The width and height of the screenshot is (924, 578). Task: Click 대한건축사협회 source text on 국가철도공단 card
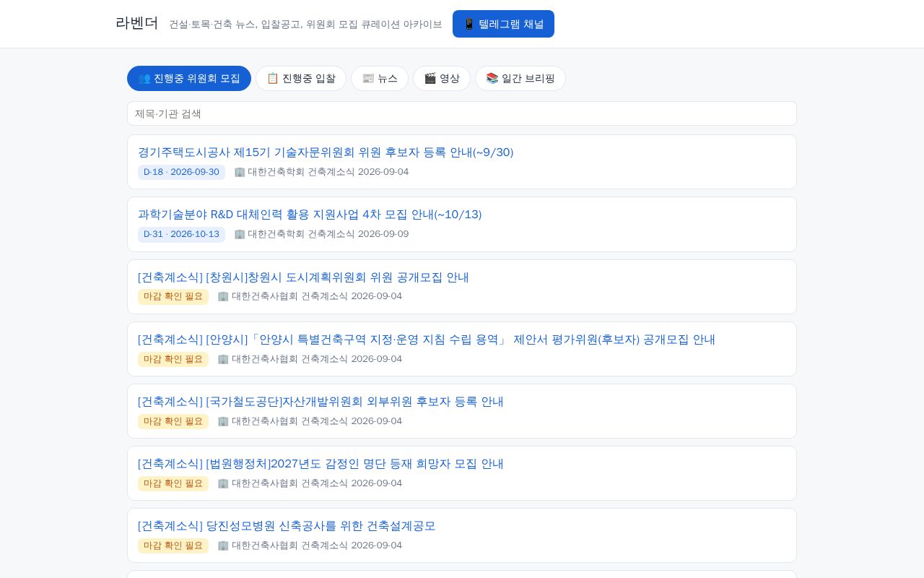[x=310, y=421]
